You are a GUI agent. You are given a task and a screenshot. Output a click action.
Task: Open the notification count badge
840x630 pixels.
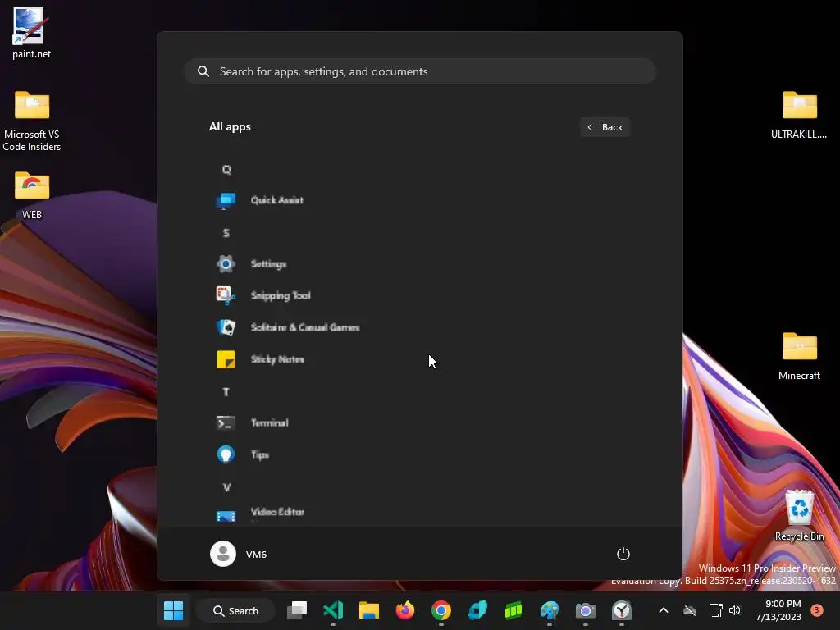(817, 610)
